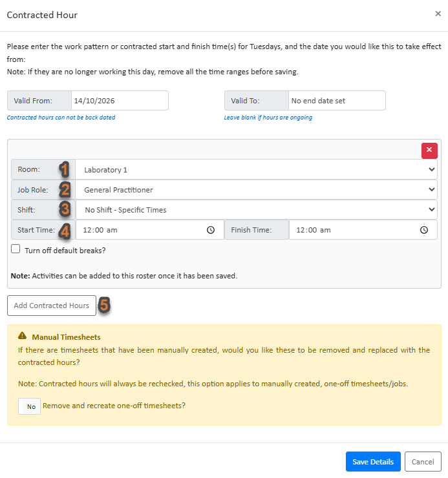
Task: Toggle Remove and recreate one-off timesheets
Action: [x=29, y=406]
